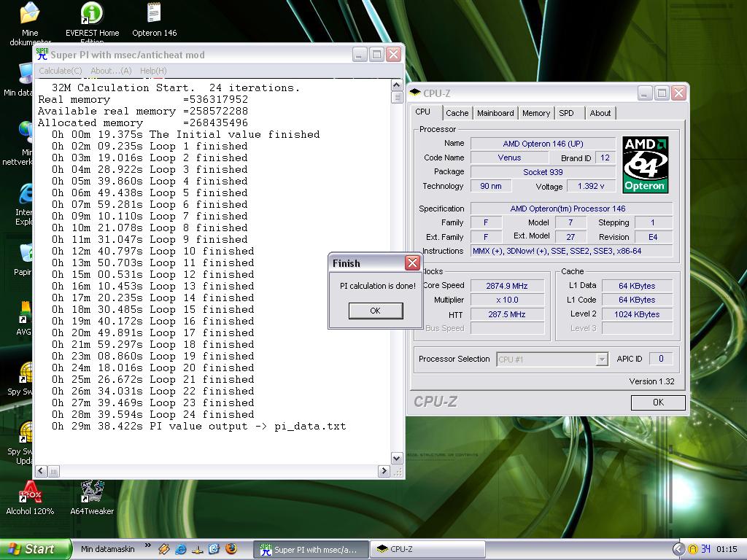Click the AMD64 Opteron logo in CPU-Z
The width and height of the screenshot is (747, 560).
click(645, 165)
